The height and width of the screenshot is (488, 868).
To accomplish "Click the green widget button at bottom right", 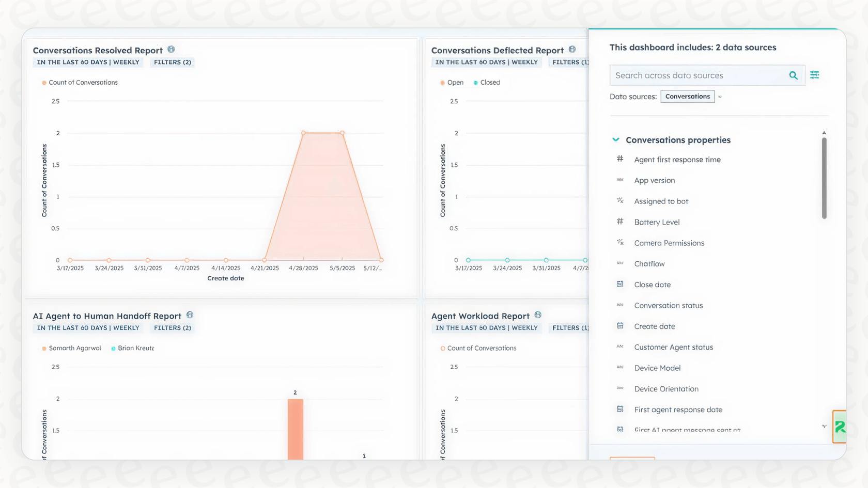I will pyautogui.click(x=840, y=427).
